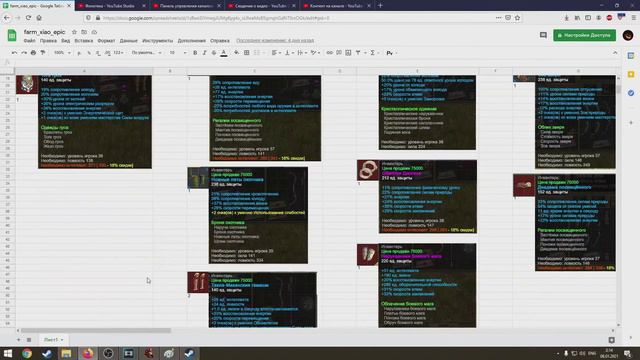
Task: Open the Правка menu
Action: pyautogui.click(x=48, y=41)
